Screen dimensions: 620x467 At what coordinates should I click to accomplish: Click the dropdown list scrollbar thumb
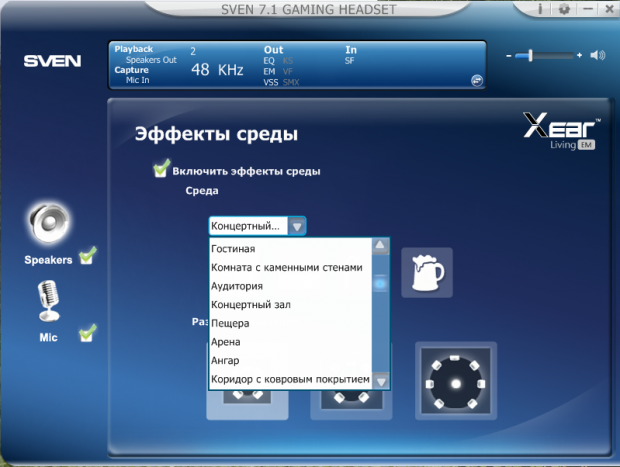[x=380, y=284]
